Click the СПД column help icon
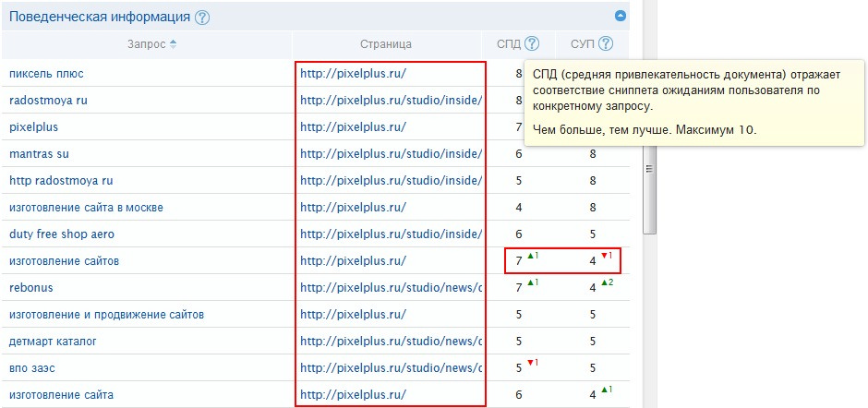 [532, 43]
